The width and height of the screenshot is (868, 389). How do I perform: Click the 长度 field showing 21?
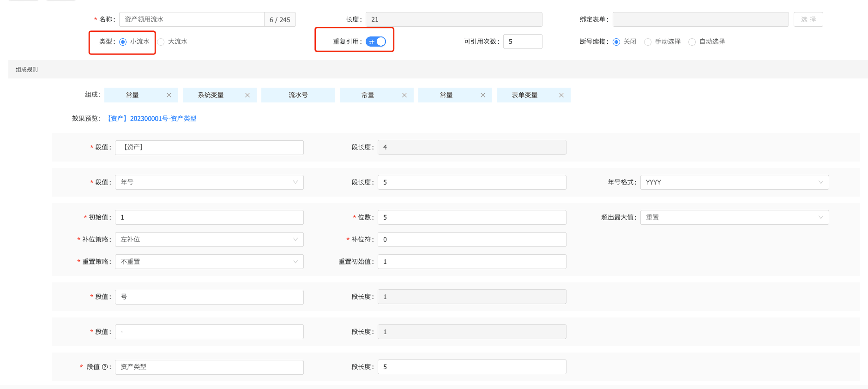(454, 19)
